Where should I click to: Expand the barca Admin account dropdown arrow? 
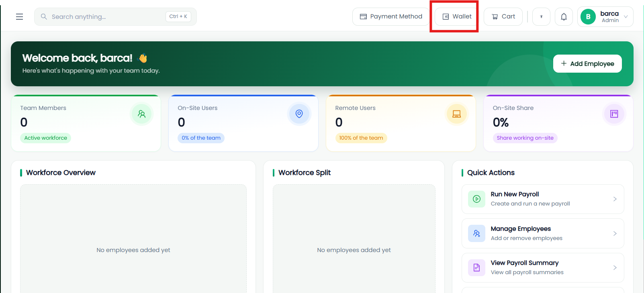pos(626,17)
